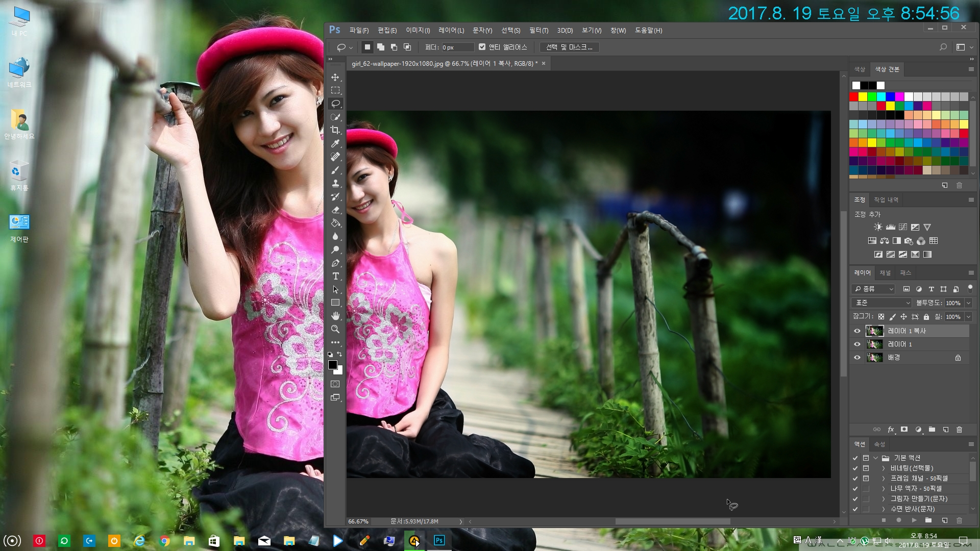
Task: Delete layer with Layers panel trash icon
Action: click(959, 430)
